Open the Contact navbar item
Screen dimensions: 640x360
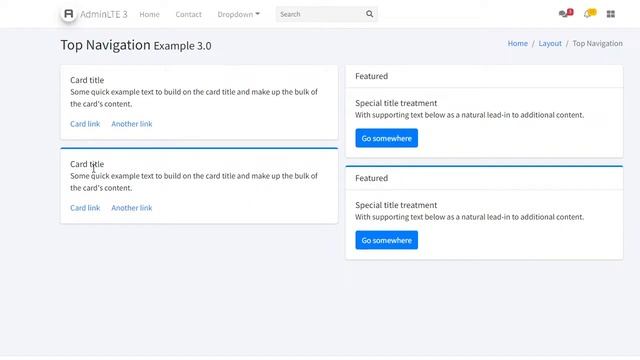(189, 14)
